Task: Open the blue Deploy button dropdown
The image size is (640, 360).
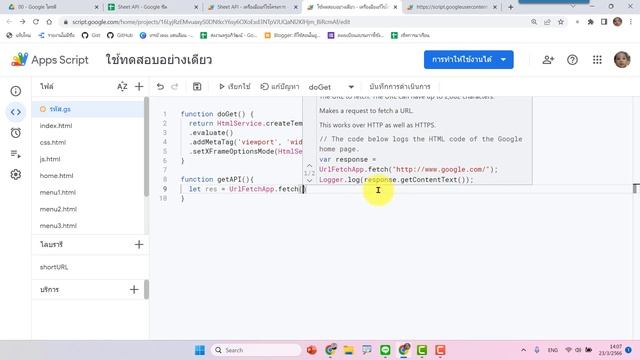Action: (x=469, y=60)
